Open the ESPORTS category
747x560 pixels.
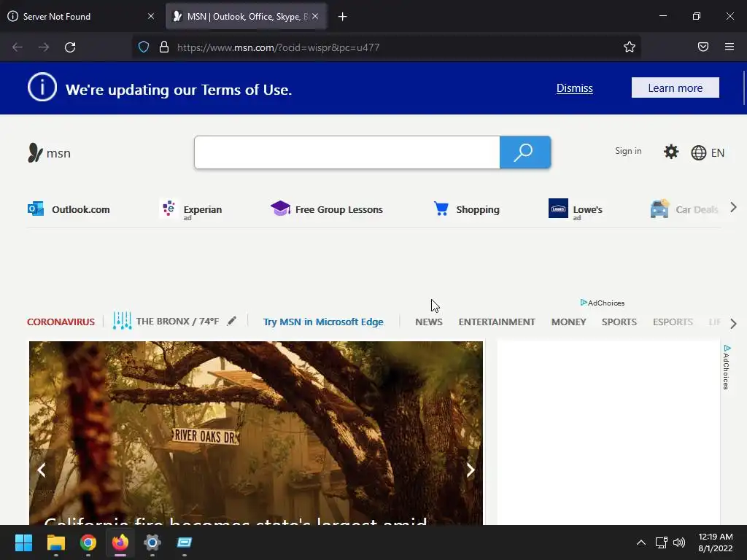point(673,322)
